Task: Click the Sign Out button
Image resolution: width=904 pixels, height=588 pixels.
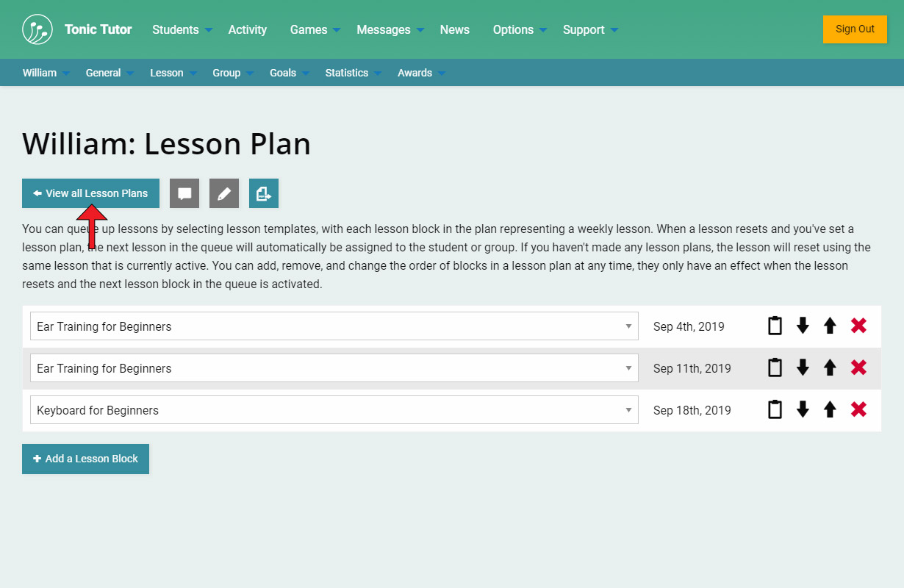Action: (855, 29)
